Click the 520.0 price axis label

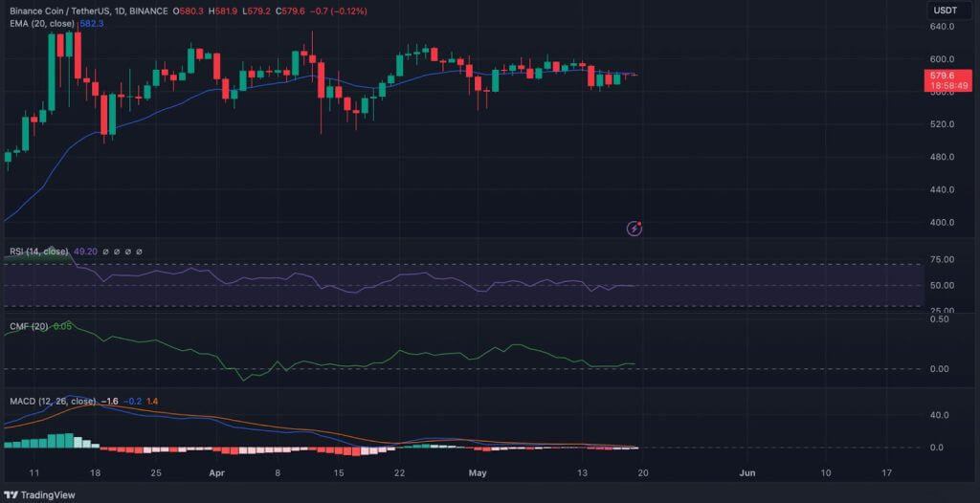(942, 124)
